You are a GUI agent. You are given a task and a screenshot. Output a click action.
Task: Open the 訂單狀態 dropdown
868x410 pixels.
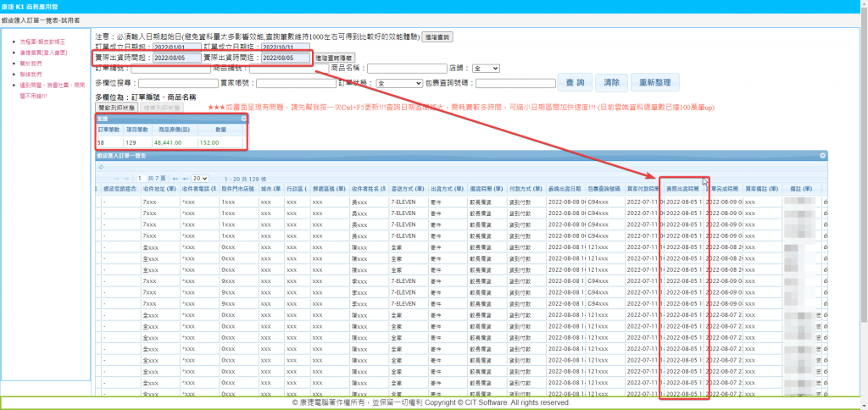pyautogui.click(x=398, y=83)
